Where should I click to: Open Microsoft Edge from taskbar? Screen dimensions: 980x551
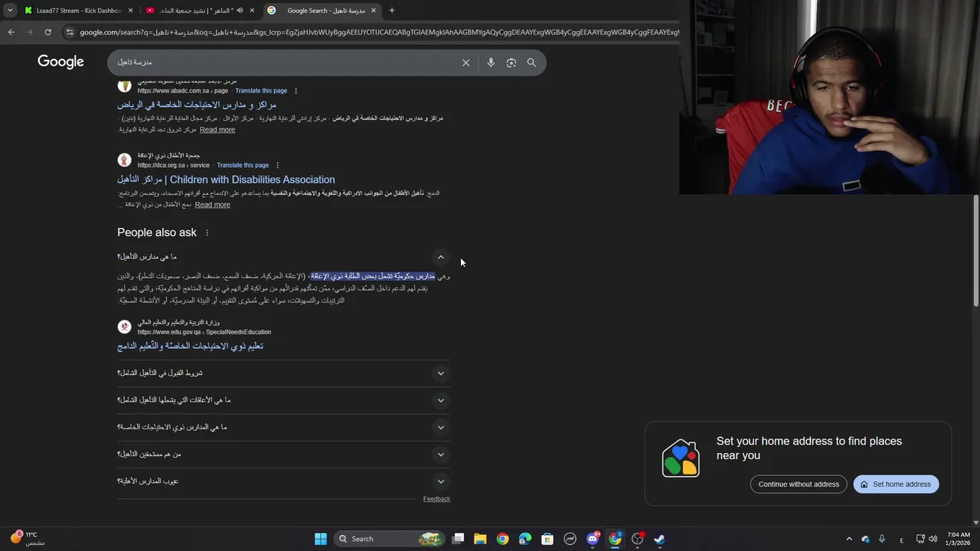point(524,539)
